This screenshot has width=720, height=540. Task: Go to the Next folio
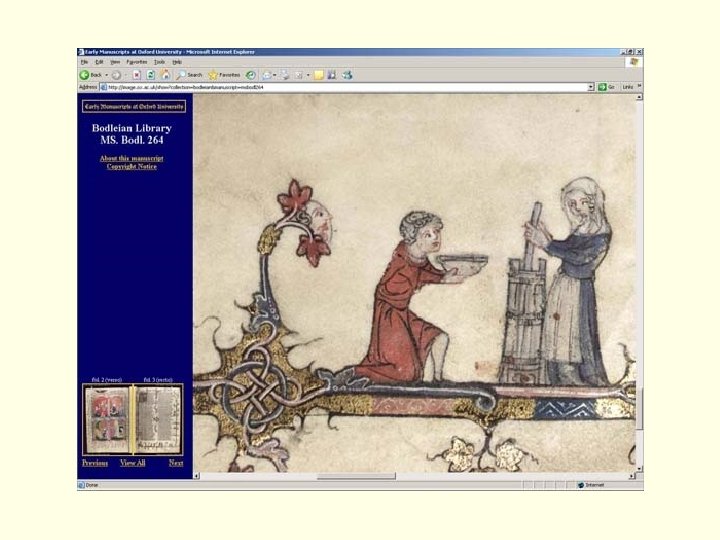pos(176,463)
